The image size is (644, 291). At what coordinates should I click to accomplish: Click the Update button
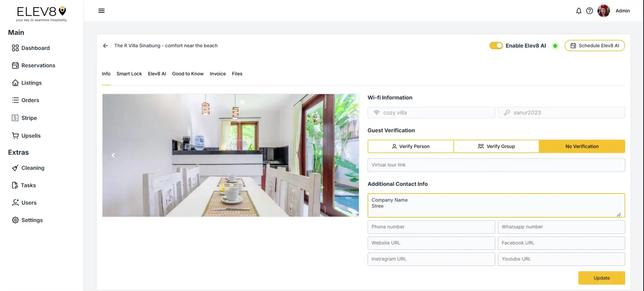[601, 278]
